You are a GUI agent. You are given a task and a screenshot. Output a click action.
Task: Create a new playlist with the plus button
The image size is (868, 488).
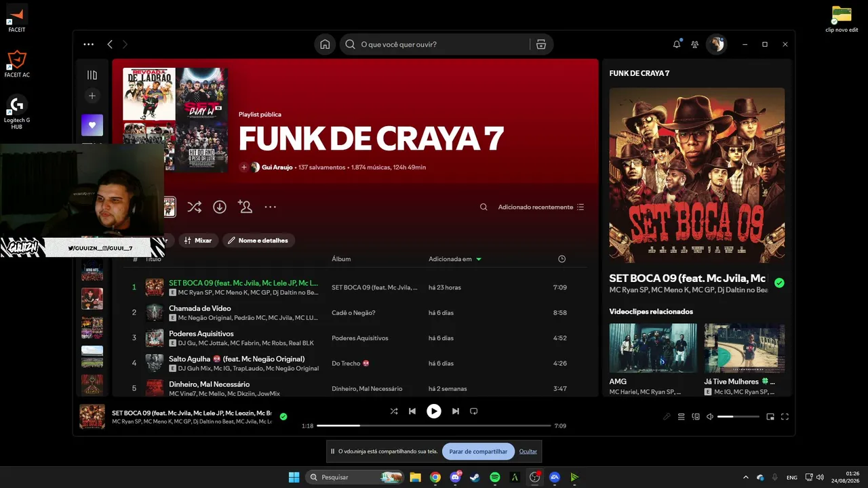tap(92, 96)
